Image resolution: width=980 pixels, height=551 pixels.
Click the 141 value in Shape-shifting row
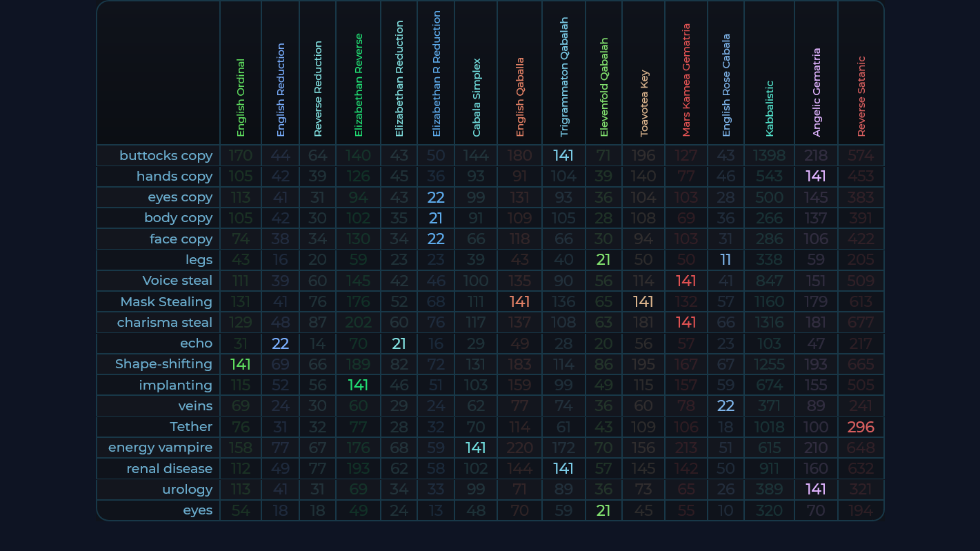click(x=241, y=364)
